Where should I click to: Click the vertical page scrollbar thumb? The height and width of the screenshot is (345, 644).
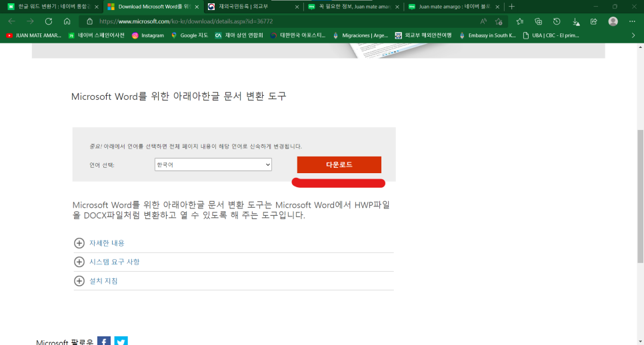coord(640,196)
